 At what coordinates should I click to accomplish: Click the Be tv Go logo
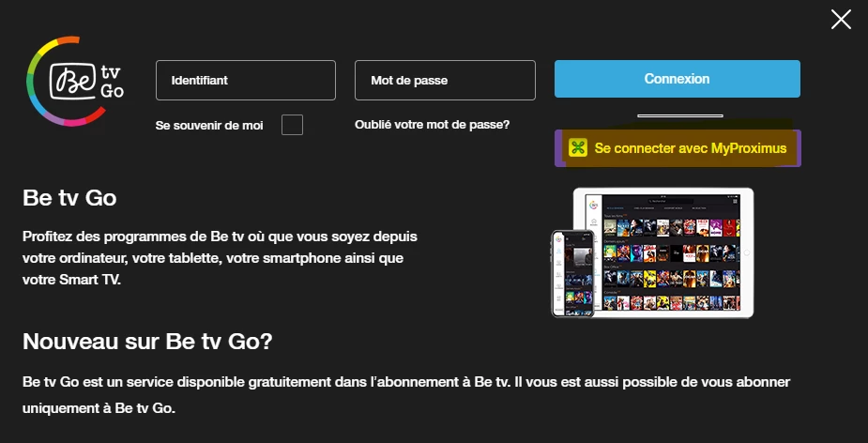coord(75,81)
